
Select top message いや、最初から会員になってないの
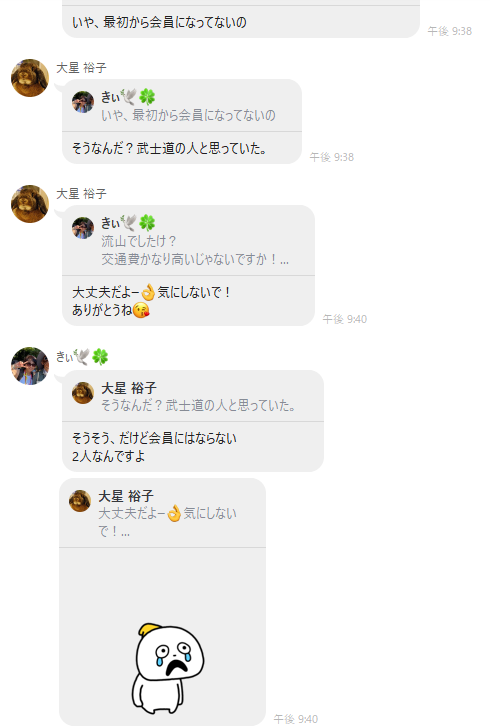click(x=159, y=22)
